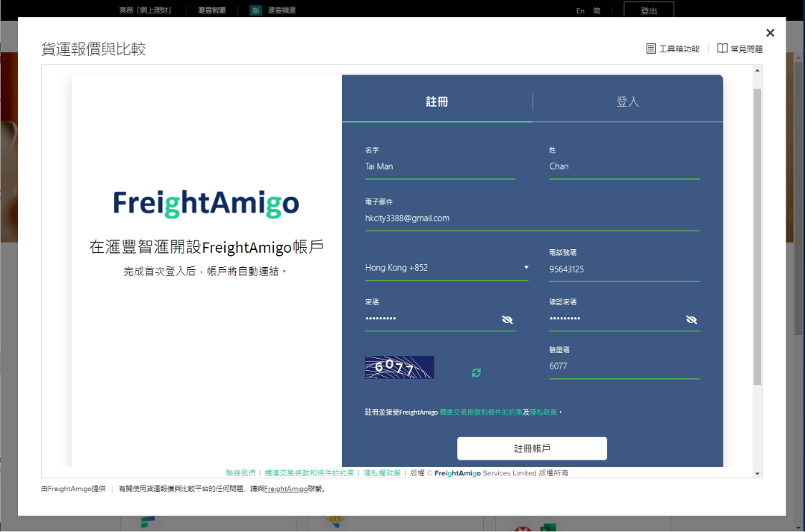Screen dimensions: 805x532
Task: Switch language to 簡
Action: tap(597, 10)
